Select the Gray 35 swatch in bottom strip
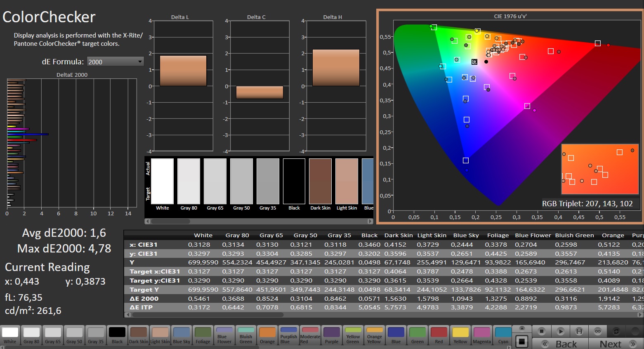Viewport: 644px width, 349px height. tap(96, 335)
